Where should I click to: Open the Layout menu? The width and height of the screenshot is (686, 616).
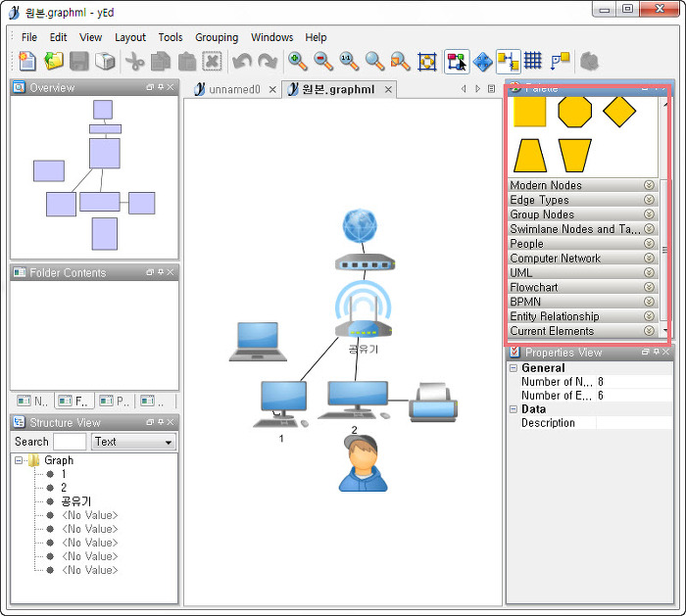point(130,37)
